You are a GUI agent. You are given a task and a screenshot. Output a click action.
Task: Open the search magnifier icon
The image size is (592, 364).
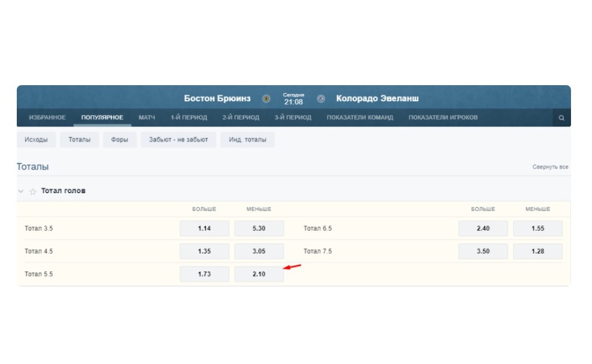[561, 118]
